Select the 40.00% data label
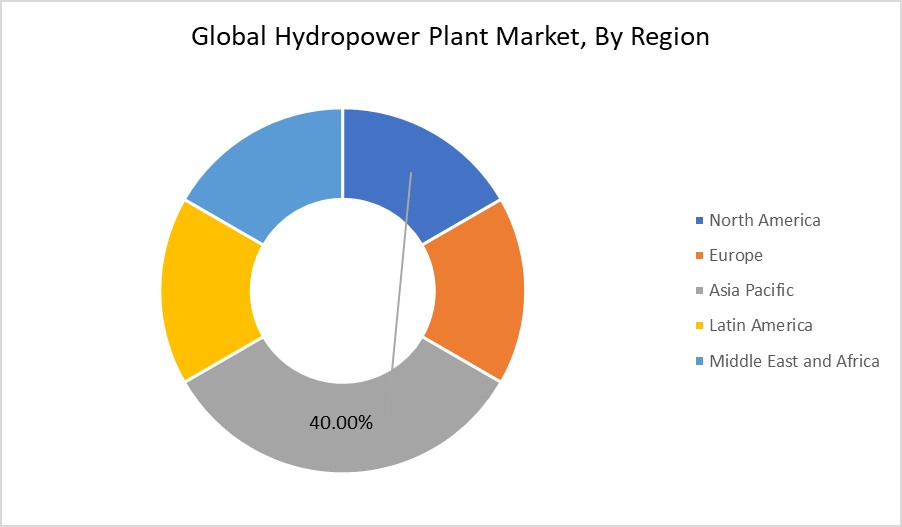This screenshot has height=527, width=902. (341, 422)
